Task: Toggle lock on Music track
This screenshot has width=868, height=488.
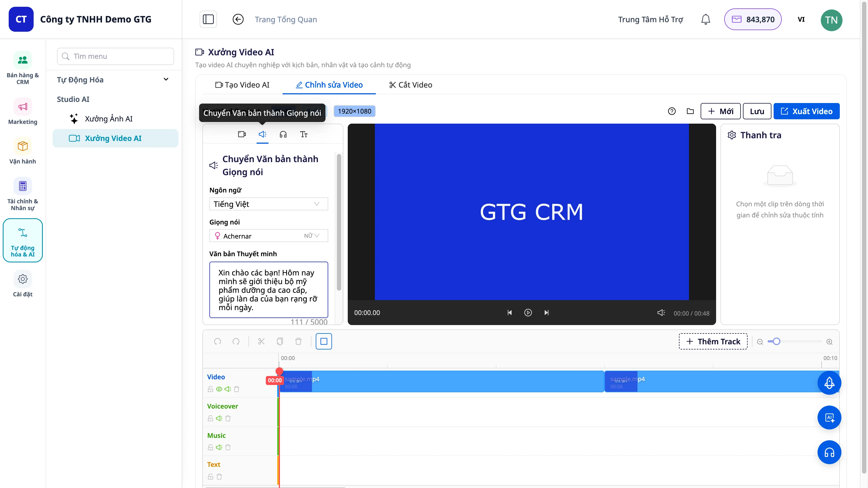Action: (210, 448)
